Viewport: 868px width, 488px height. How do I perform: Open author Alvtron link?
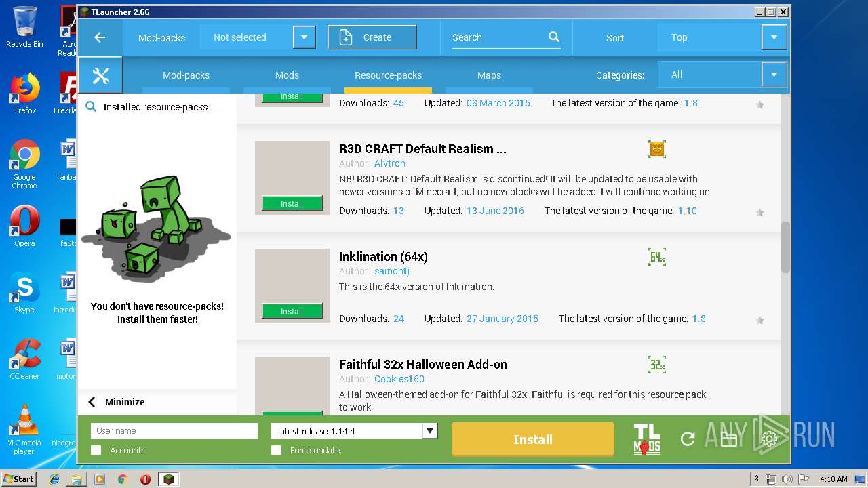click(390, 163)
